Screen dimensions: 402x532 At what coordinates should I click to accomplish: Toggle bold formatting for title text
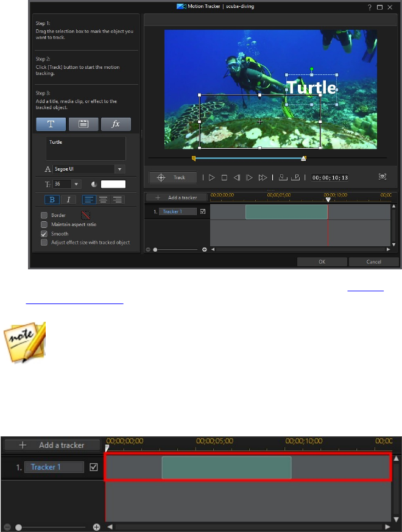(x=52, y=199)
